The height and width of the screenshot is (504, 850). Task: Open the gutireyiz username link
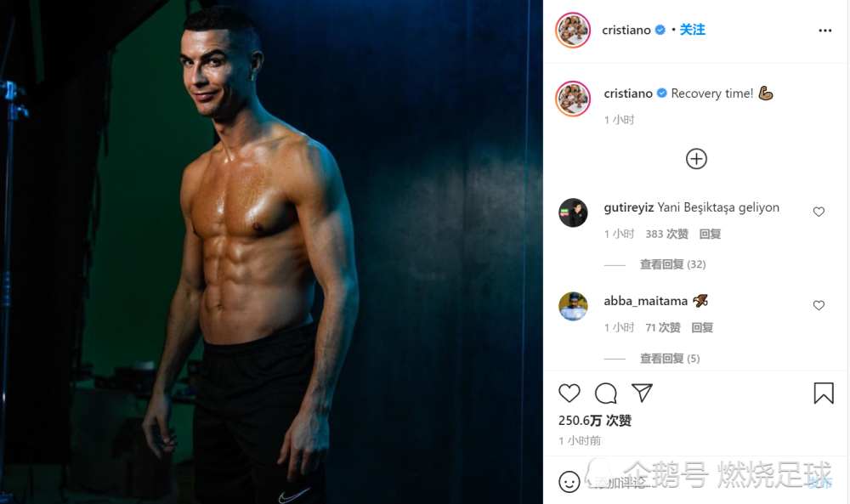click(x=628, y=207)
